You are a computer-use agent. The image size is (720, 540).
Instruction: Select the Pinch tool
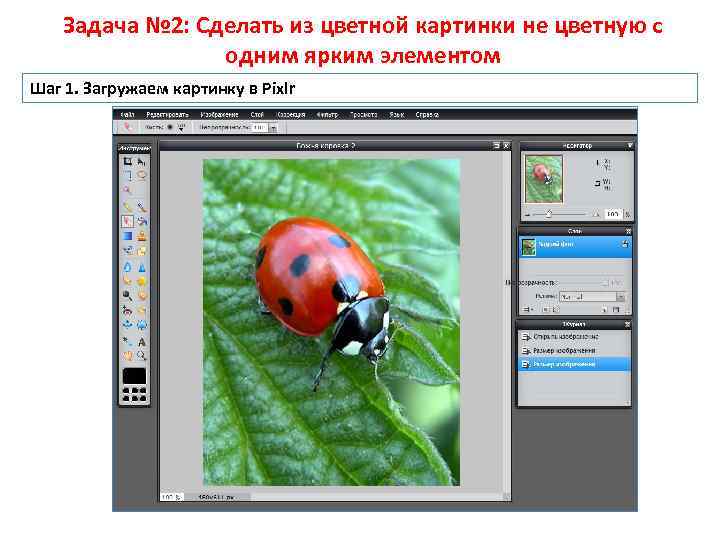click(141, 325)
